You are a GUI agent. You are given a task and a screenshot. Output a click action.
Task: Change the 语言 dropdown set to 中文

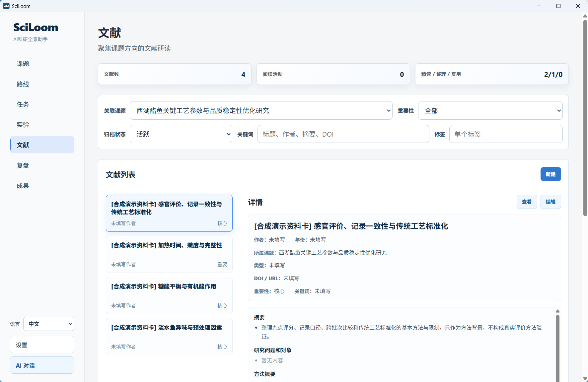(x=49, y=324)
